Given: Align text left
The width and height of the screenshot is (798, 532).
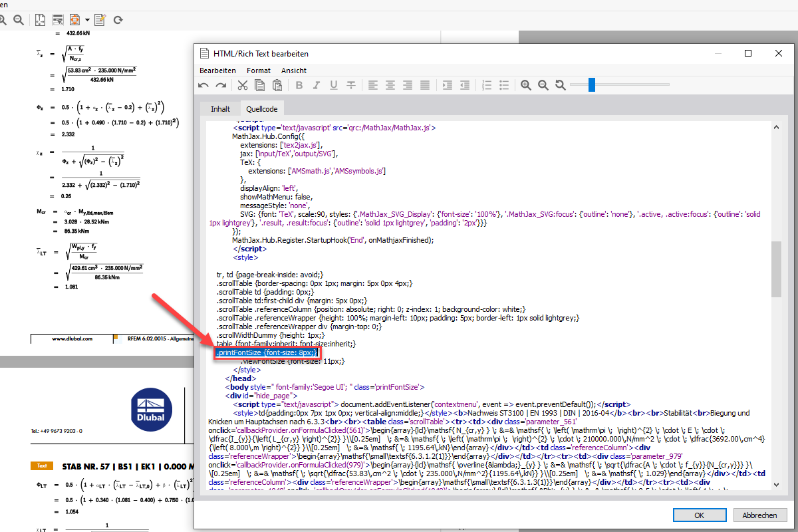Looking at the screenshot, I should [x=373, y=85].
